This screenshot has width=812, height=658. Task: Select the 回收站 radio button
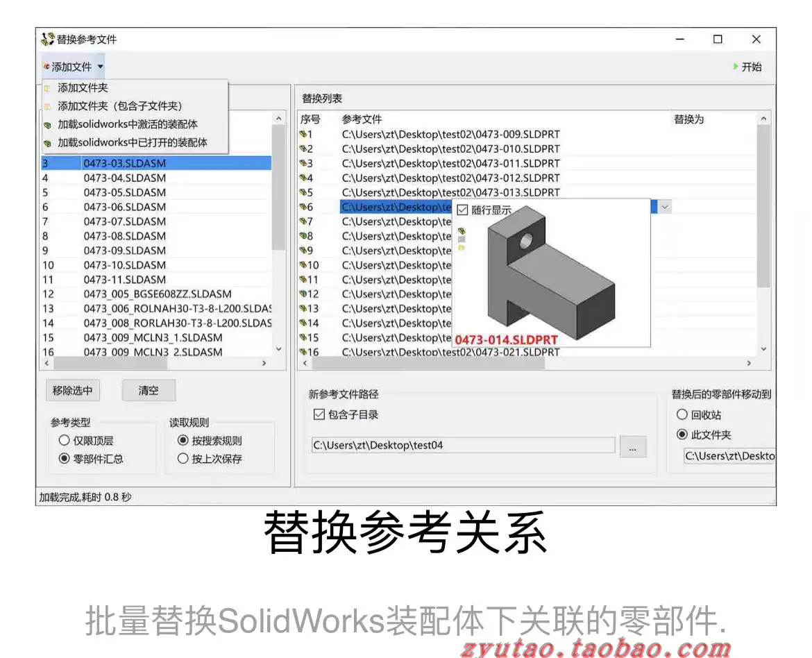pyautogui.click(x=682, y=415)
